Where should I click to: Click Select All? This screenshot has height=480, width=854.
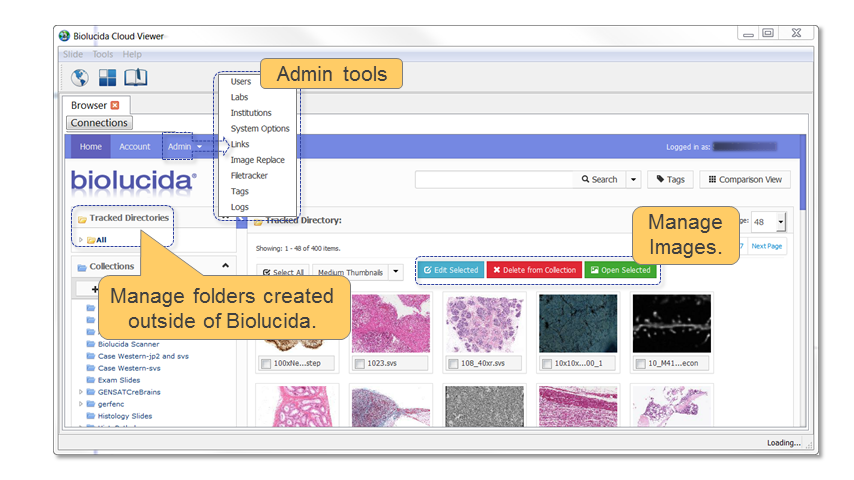coord(283,272)
